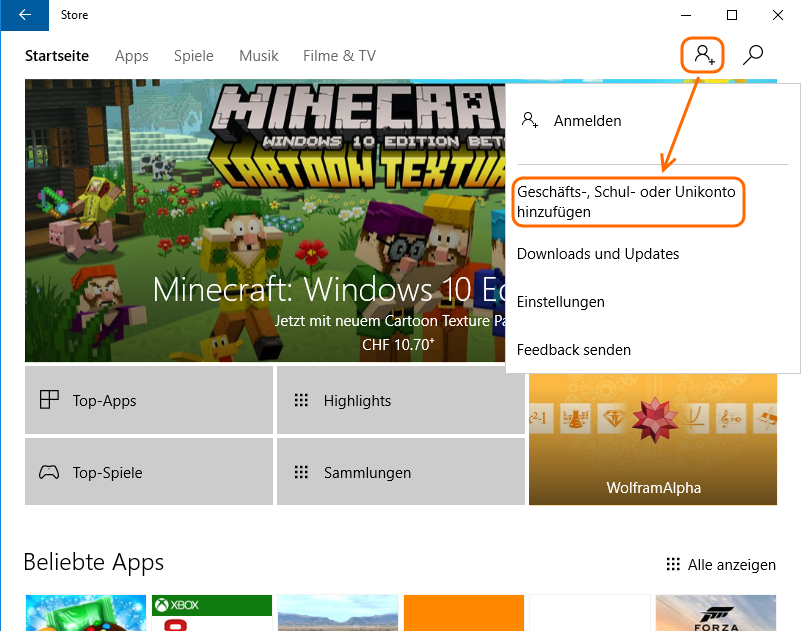Click the gamepad icon for Top-Spiele

pyautogui.click(x=49, y=472)
